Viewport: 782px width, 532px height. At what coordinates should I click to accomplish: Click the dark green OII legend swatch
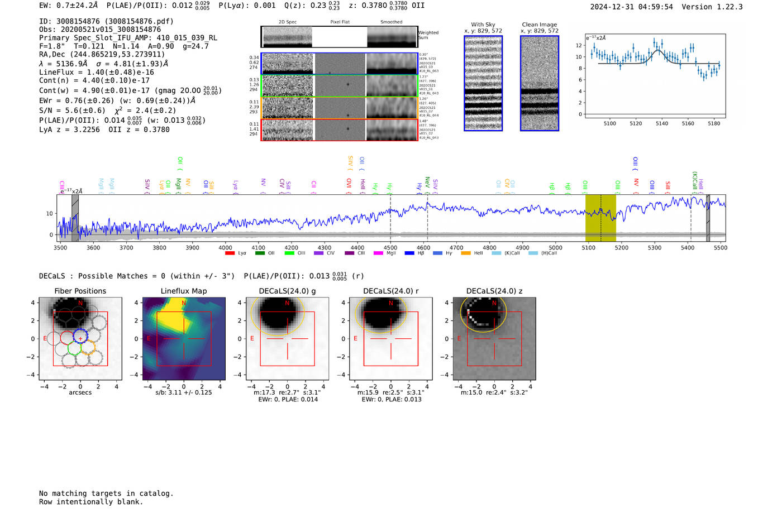(x=260, y=253)
